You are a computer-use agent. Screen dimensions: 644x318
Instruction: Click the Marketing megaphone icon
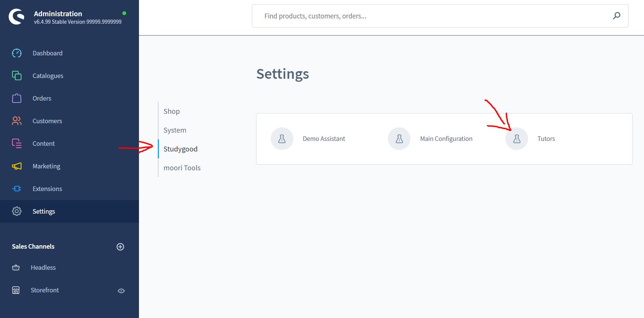click(17, 166)
